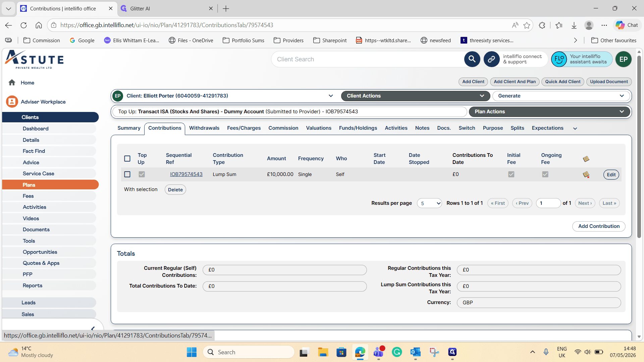Click the Adviser Workplace person icon
The width and height of the screenshot is (644, 362).
(12, 102)
